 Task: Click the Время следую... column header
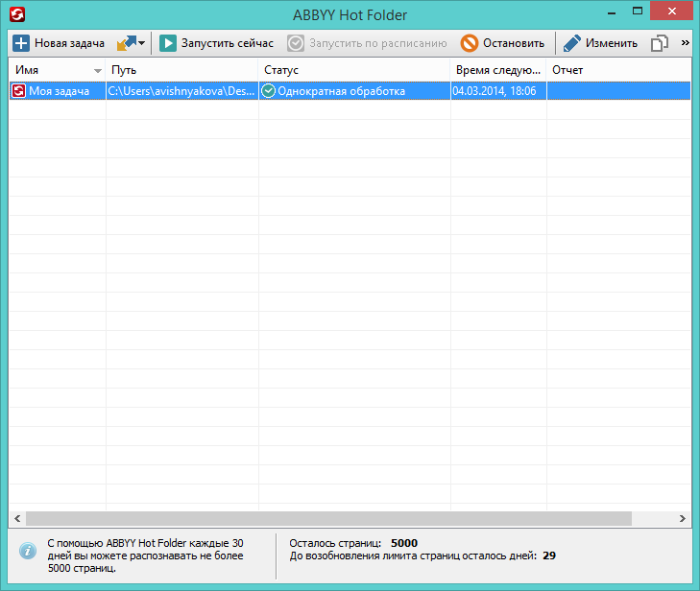[498, 70]
